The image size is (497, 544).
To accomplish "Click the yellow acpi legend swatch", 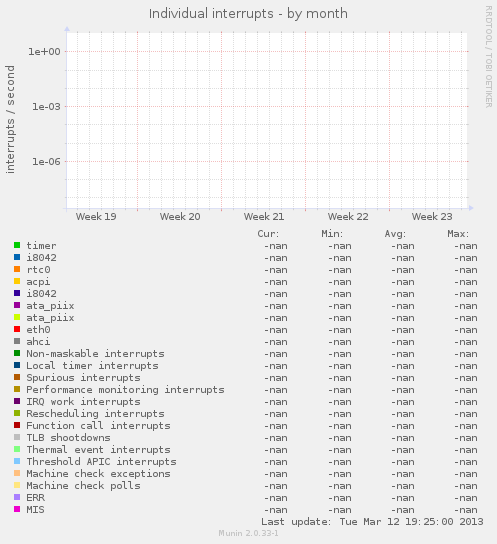I will (17, 281).
